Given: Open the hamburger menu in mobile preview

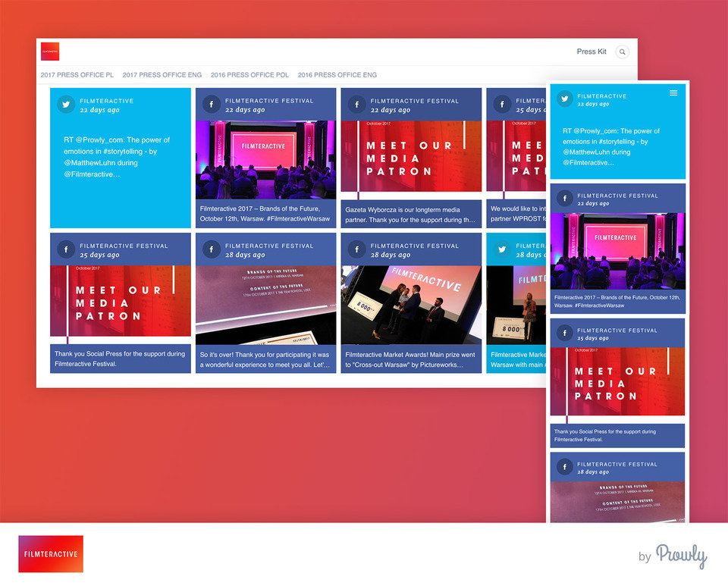Looking at the screenshot, I should 673,93.
